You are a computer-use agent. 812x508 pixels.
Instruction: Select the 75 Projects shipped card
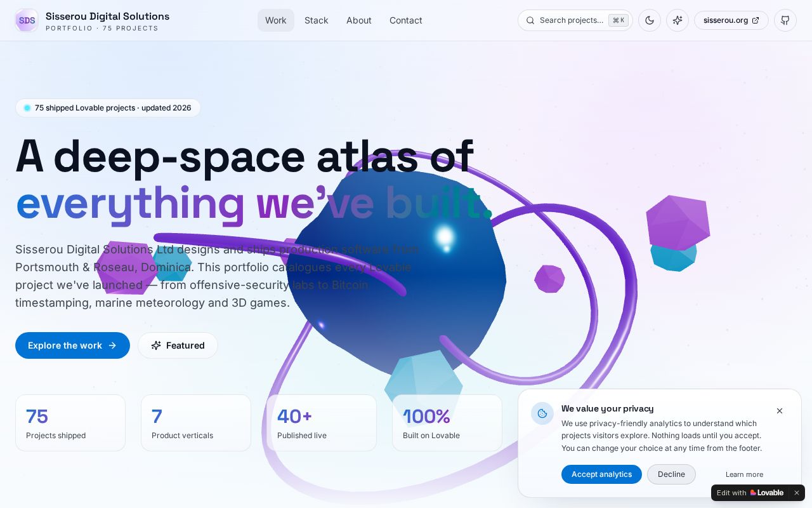click(x=70, y=423)
